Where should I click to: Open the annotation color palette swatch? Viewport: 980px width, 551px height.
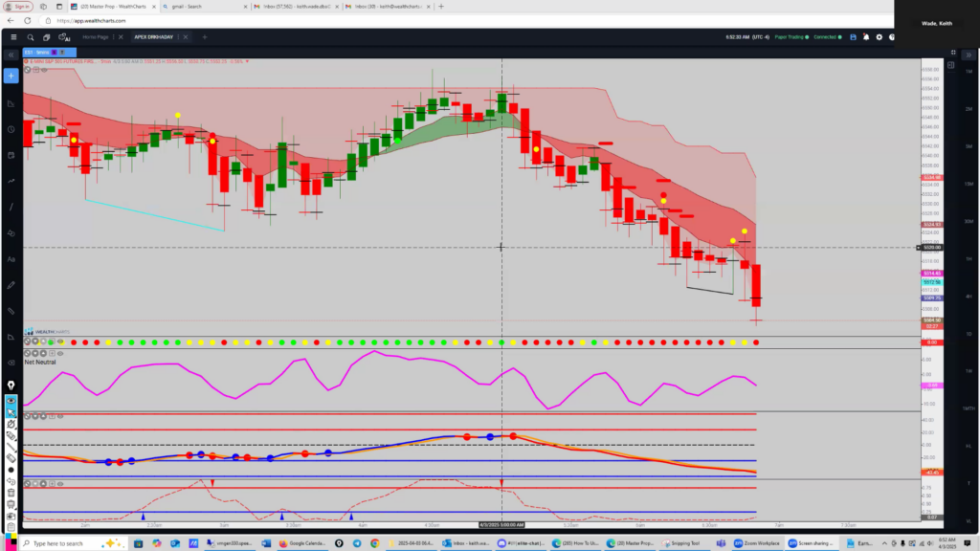click(x=11, y=540)
